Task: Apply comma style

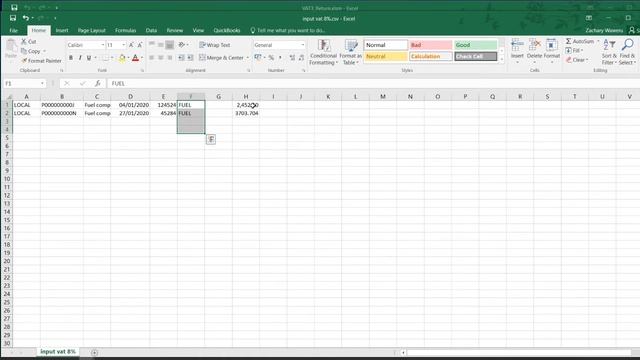Action: click(x=280, y=58)
